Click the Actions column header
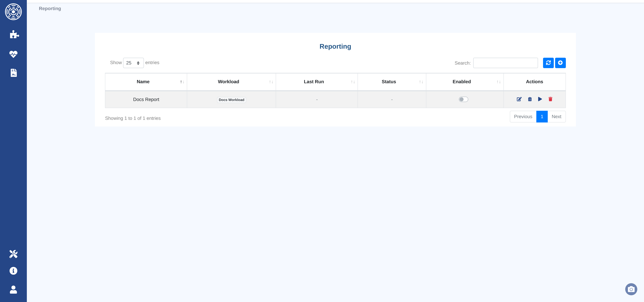The height and width of the screenshot is (302, 644). [x=534, y=82]
